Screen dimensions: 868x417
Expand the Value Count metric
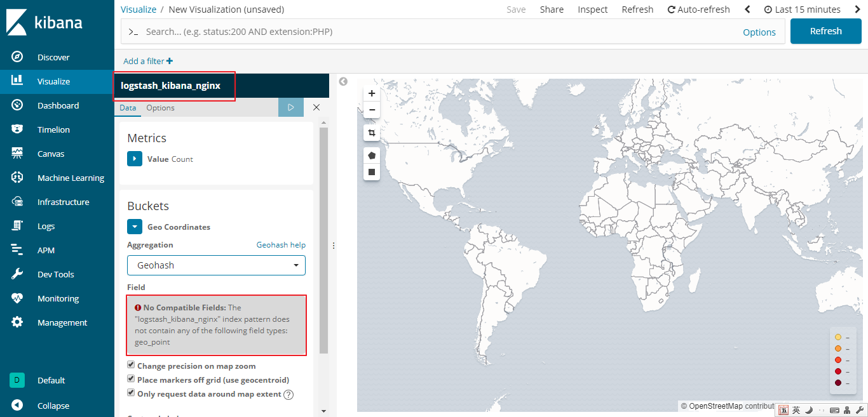pyautogui.click(x=135, y=159)
